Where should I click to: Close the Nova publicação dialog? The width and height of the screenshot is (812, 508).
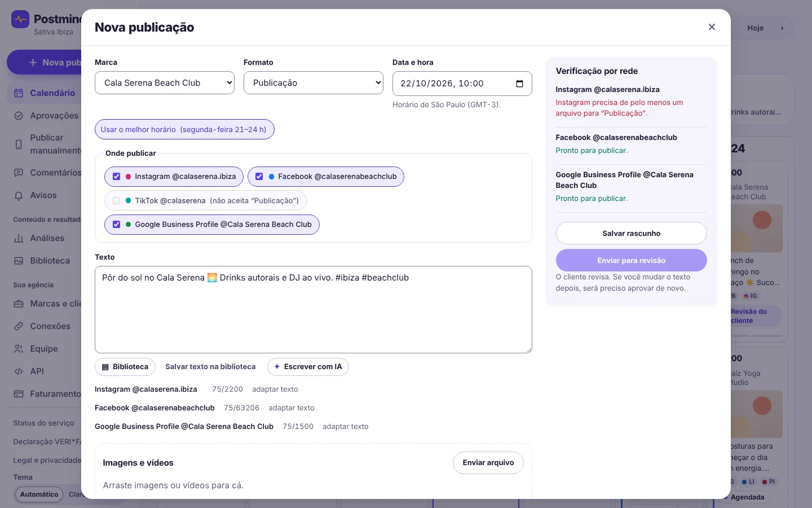point(712,27)
